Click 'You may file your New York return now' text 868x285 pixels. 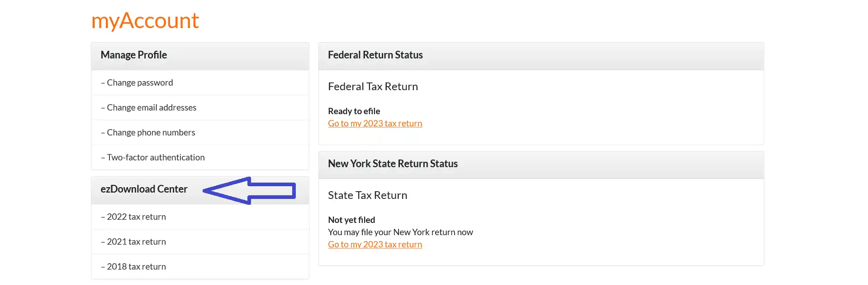pos(400,232)
